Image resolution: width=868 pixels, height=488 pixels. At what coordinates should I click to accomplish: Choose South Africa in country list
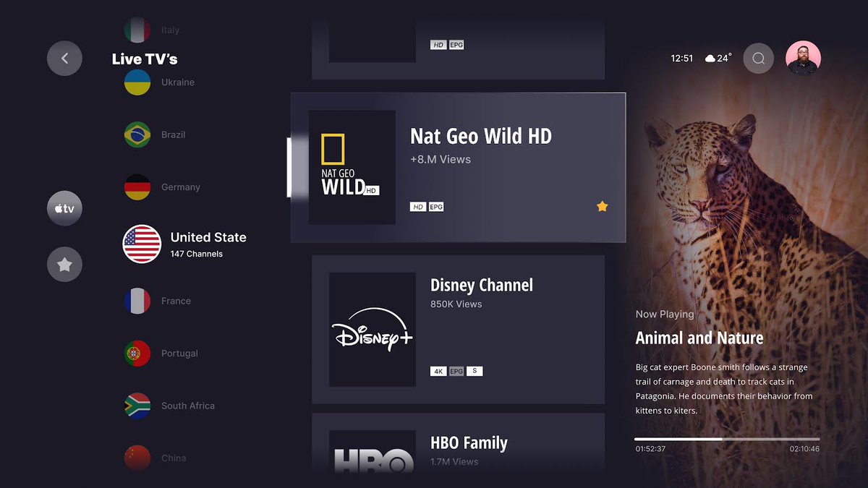188,406
